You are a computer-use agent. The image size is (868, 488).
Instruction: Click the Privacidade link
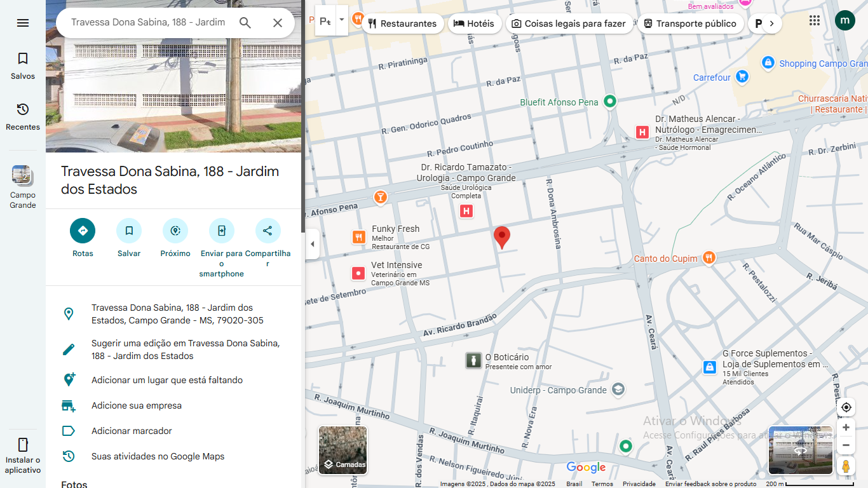click(639, 484)
